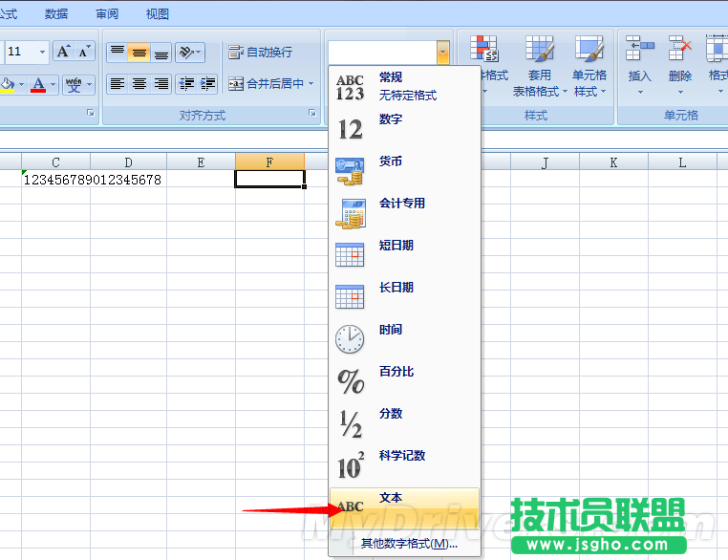The image size is (728, 560).
Task: Open the font size dropdown
Action: coord(42,52)
